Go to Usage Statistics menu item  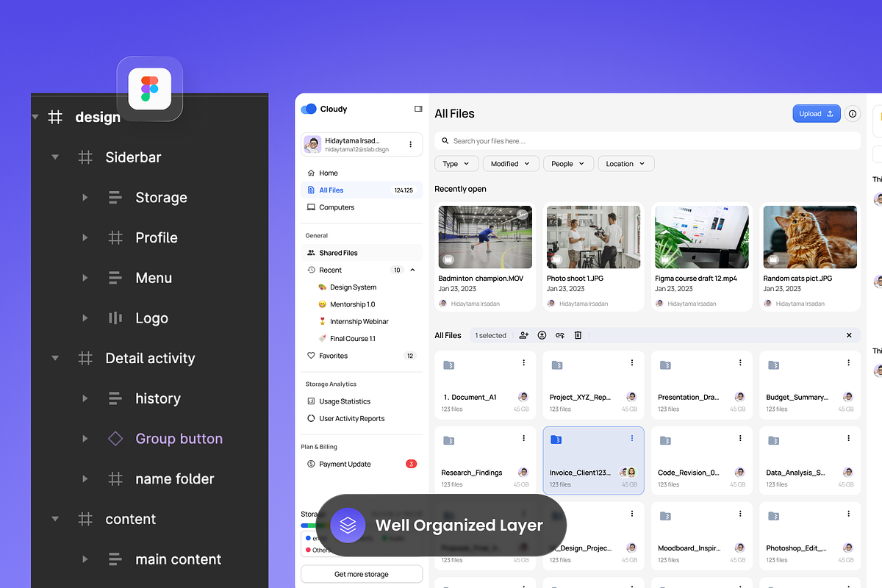click(344, 401)
